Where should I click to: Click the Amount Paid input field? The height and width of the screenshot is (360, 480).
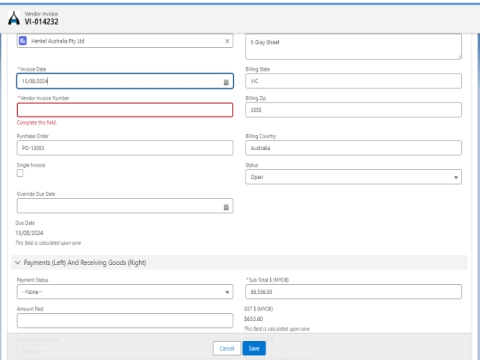coord(125,321)
